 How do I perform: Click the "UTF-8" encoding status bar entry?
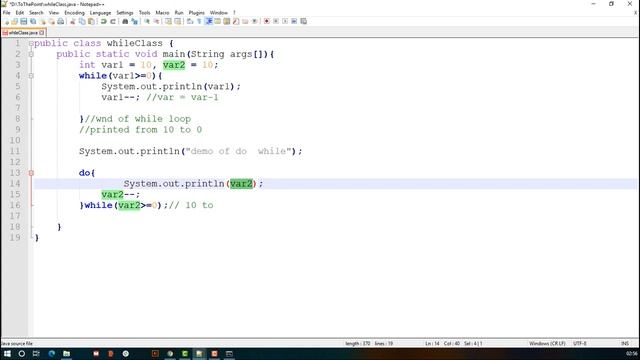click(x=580, y=344)
